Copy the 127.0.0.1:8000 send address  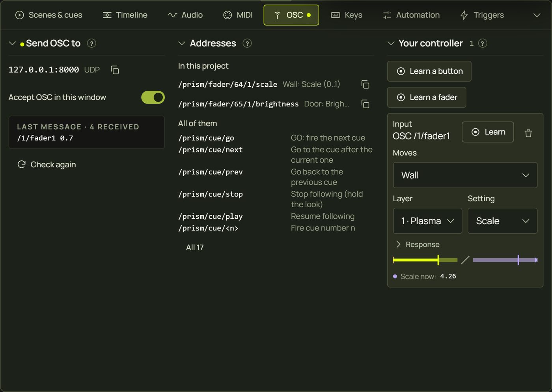point(115,70)
